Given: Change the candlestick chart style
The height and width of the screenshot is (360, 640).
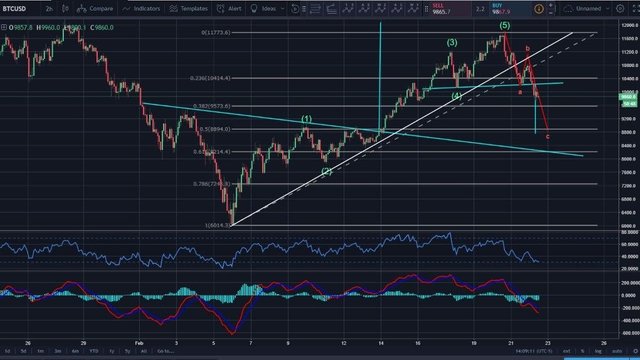Looking at the screenshot, I should coord(65,9).
